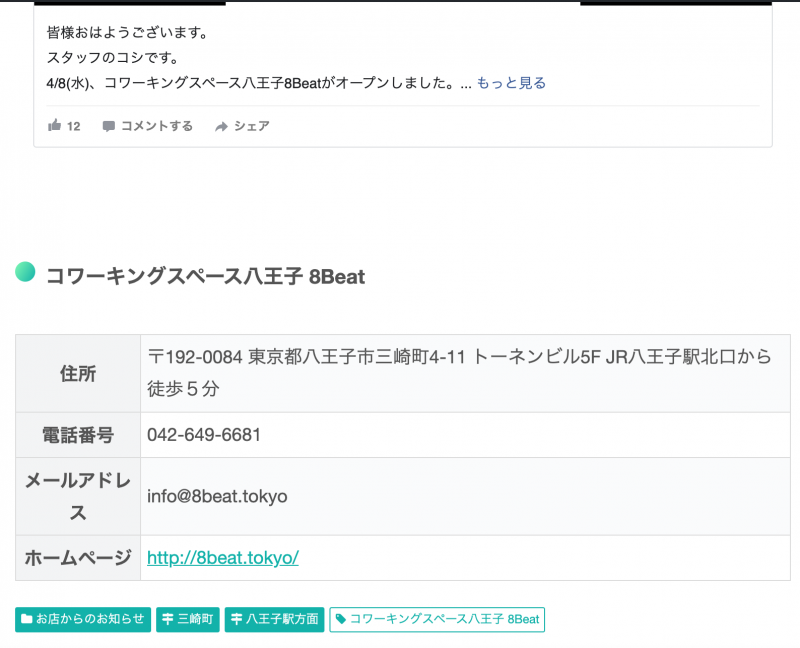This screenshot has height=648, width=800.
Task: Click the tag icon beside コワーキングスペース八王子 8Beat
Action: (341, 619)
